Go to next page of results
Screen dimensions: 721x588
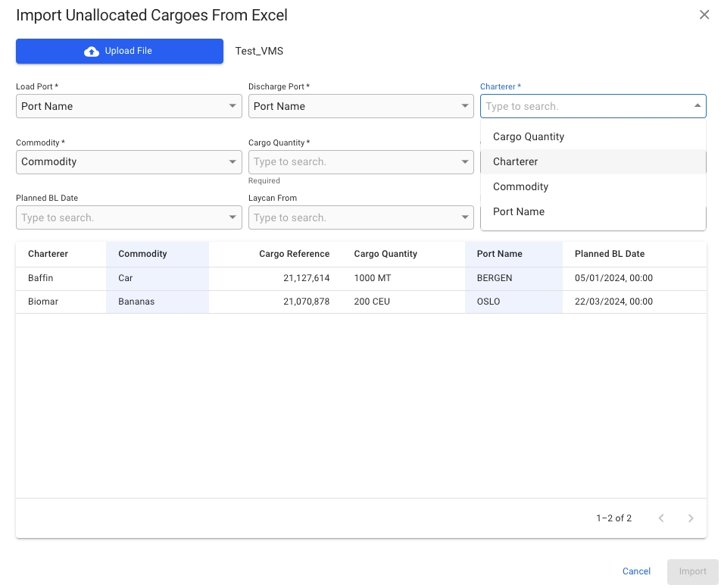(x=690, y=518)
